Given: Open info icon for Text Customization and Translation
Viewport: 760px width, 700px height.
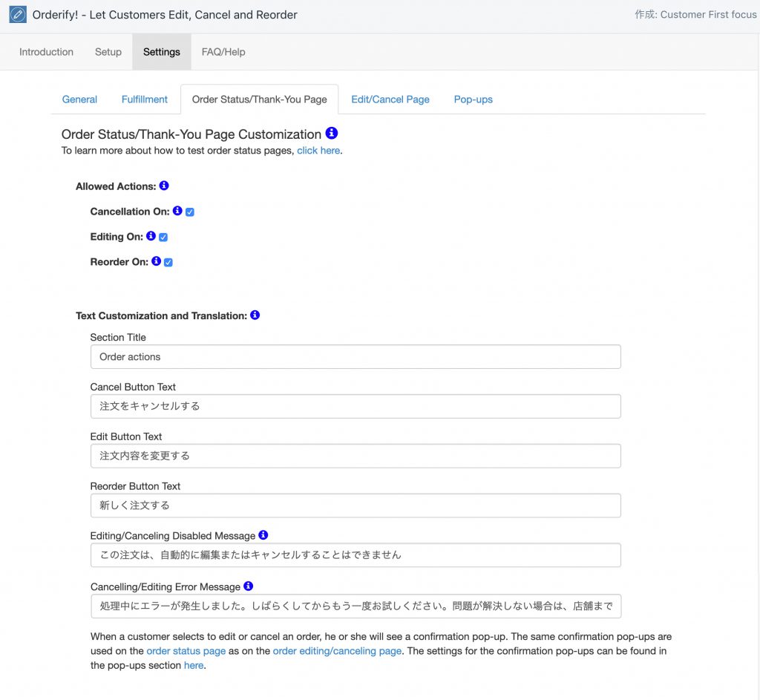Looking at the screenshot, I should pos(255,315).
